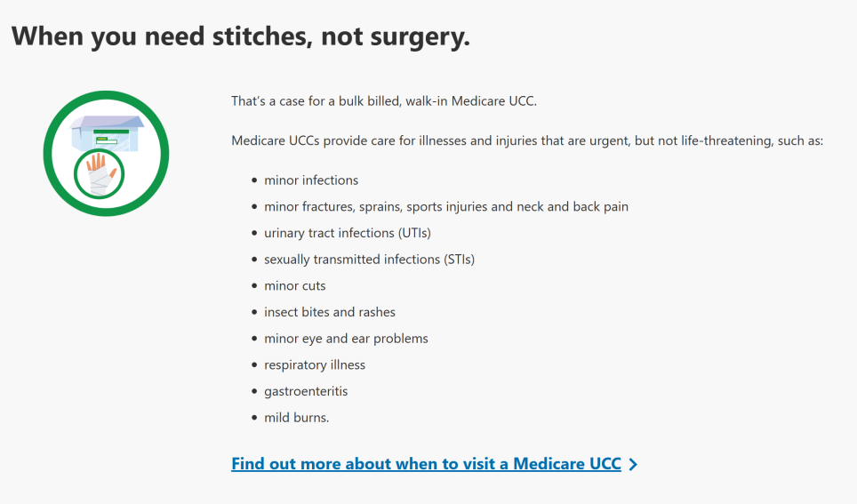Click the bullet point before 'minor infections'
This screenshot has width=857, height=504.
pos(254,180)
